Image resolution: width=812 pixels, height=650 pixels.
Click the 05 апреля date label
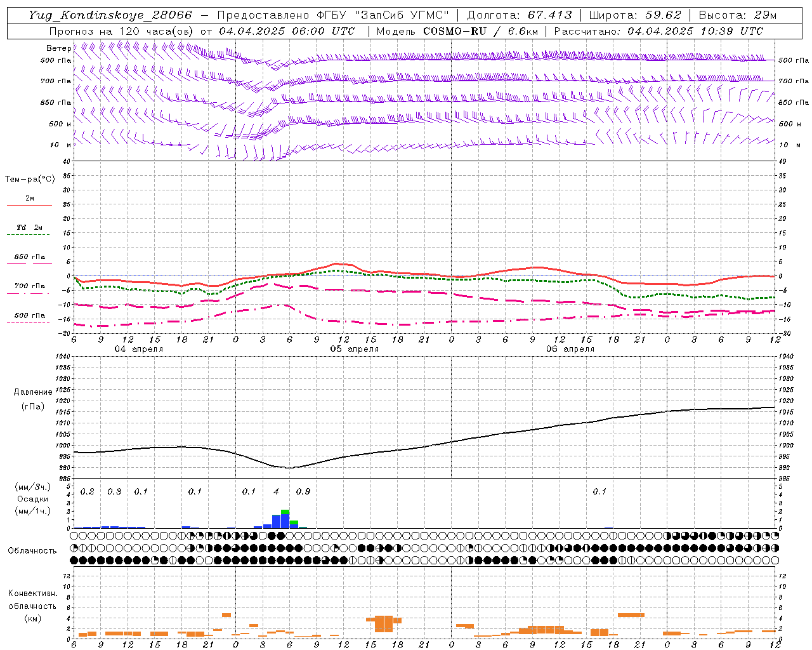coord(354,349)
